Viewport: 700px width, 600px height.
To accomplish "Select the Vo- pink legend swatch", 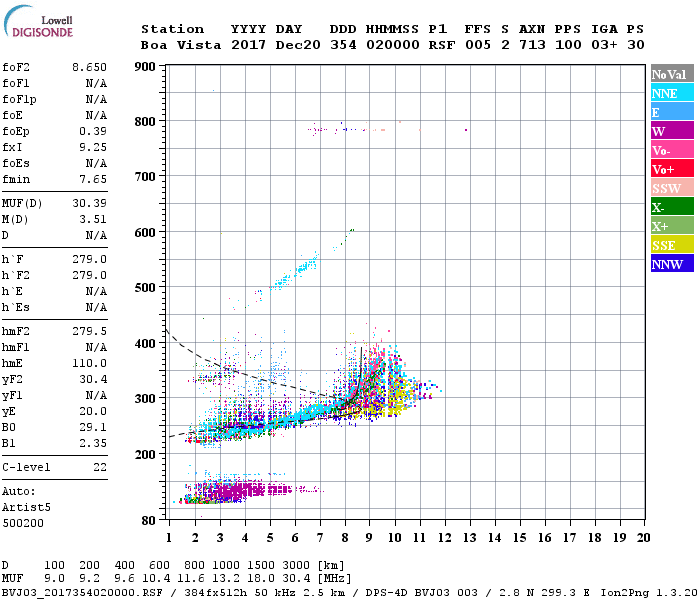I will click(672, 150).
